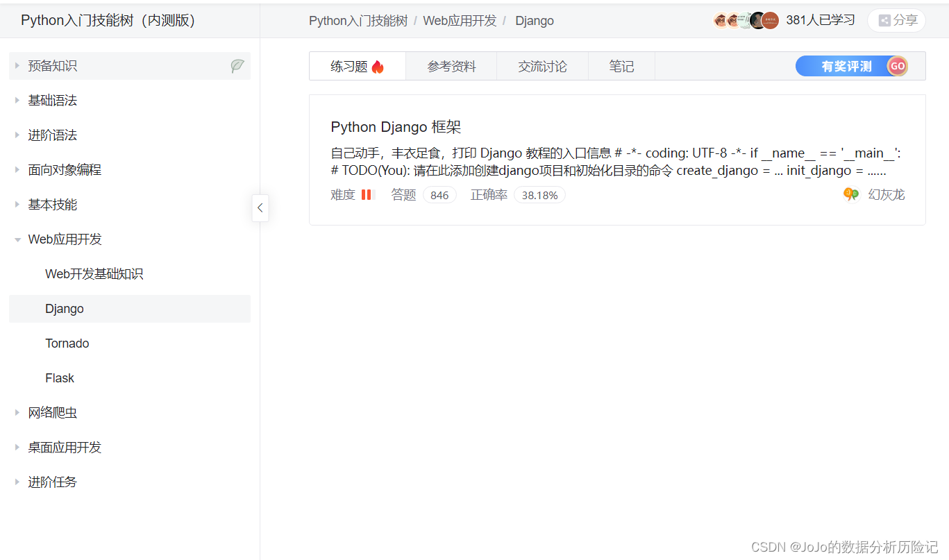Click the 网络爬虫 sidebar label
This screenshot has width=949, height=560.
click(x=52, y=413)
